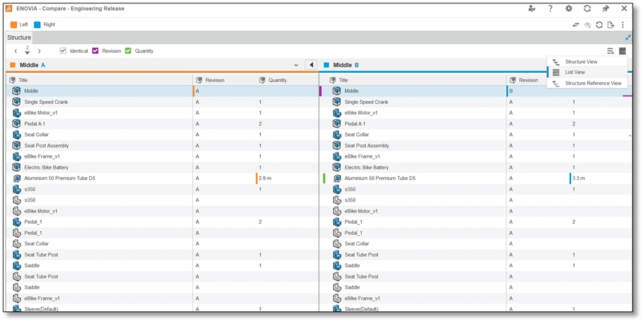Open the three-dot more options menu
Screen dimensions: 644x323
pos(623,25)
